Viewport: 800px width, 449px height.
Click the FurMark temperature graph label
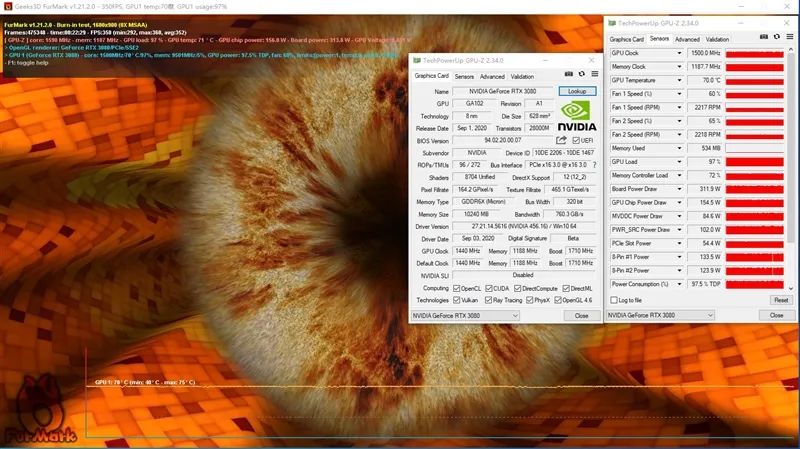coord(145,382)
